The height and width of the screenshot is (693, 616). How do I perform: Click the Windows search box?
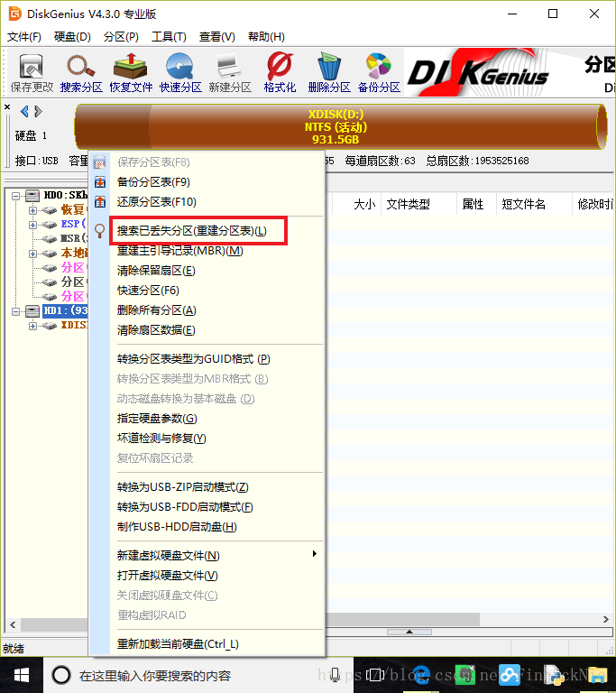[x=198, y=675]
